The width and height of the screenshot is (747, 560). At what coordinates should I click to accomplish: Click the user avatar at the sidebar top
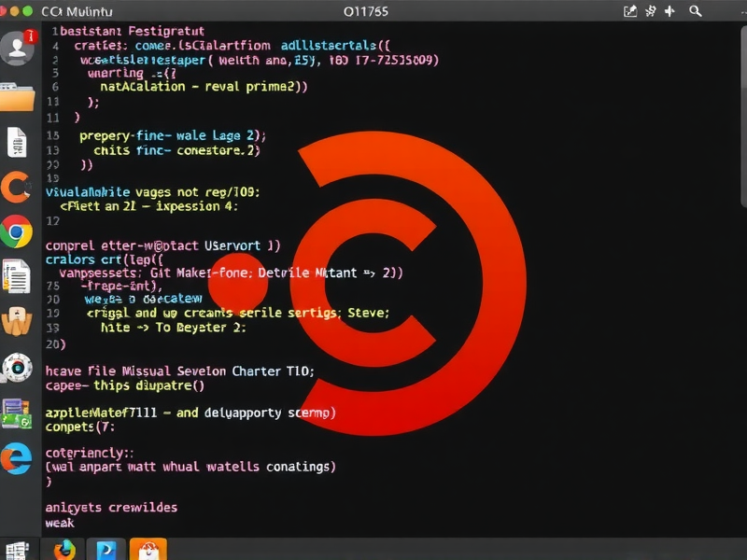click(x=17, y=47)
